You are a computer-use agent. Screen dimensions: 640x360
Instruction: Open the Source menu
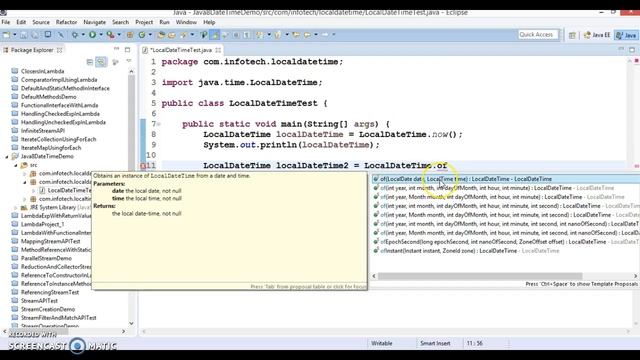pos(41,22)
